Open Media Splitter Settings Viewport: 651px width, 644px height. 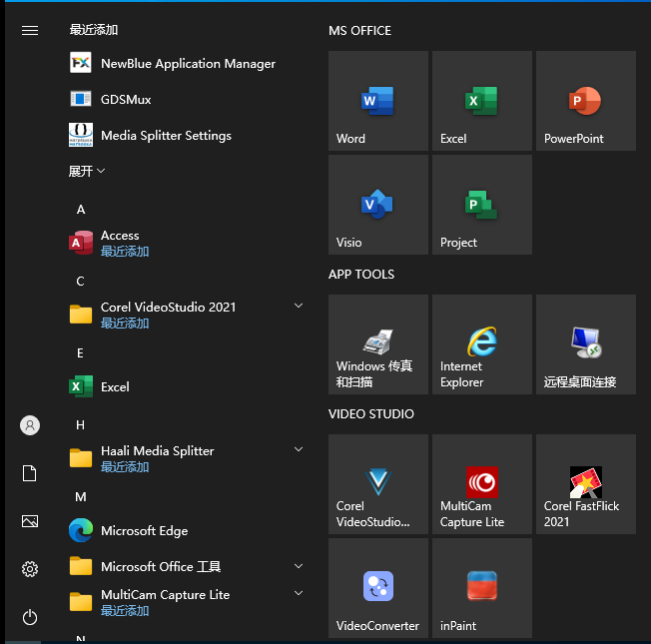(187, 136)
